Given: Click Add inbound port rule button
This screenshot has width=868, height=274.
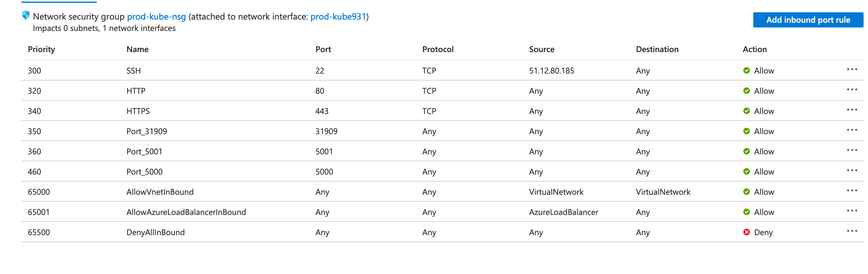Looking at the screenshot, I should 808,20.
